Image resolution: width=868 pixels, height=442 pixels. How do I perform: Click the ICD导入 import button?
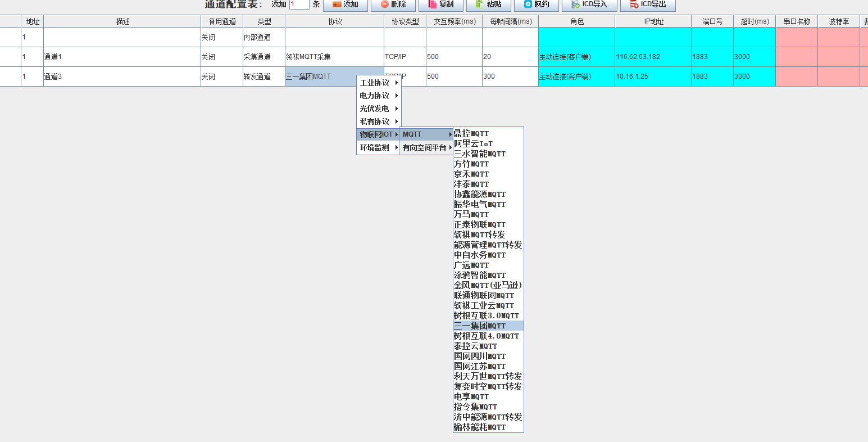click(x=589, y=4)
